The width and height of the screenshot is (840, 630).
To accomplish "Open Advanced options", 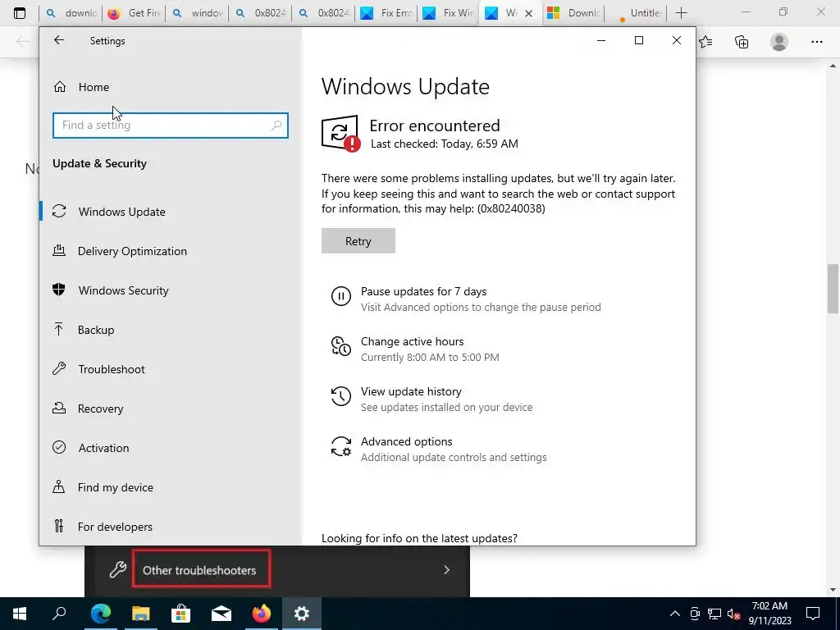I will click(407, 441).
